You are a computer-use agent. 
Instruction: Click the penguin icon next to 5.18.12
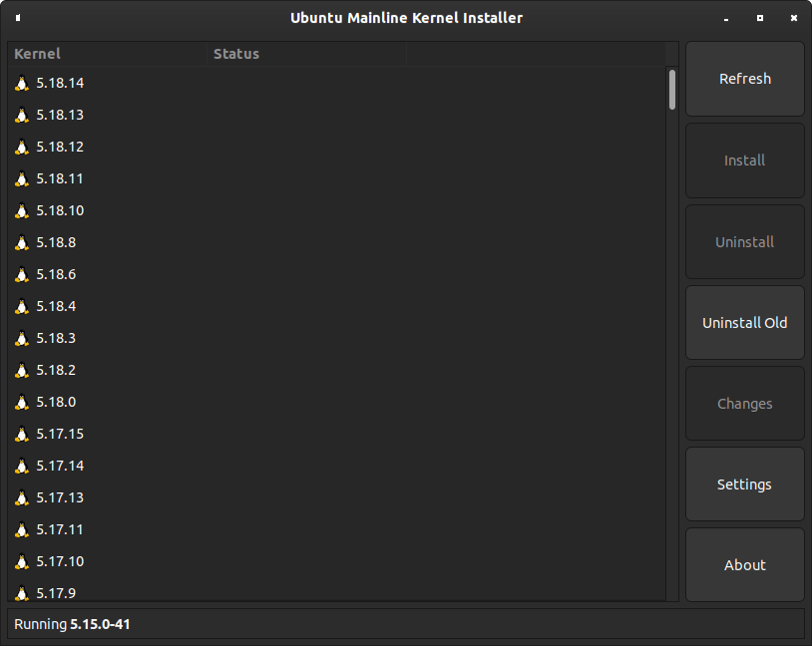22,148
